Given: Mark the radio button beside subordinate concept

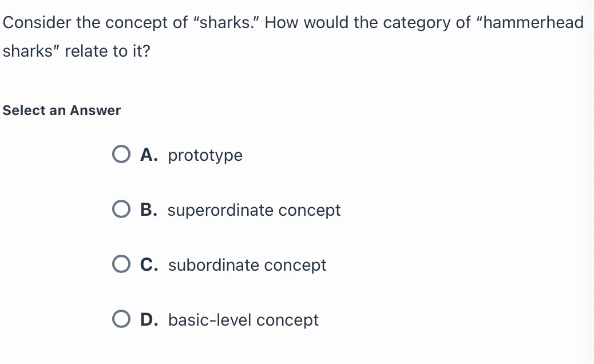Looking at the screenshot, I should tap(121, 264).
